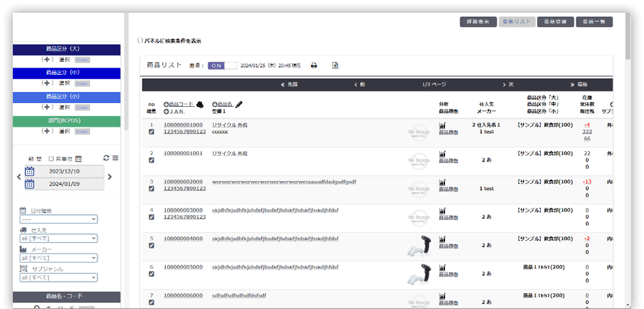Click the plus icon under 商品区分（大）
This screenshot has width=644, height=309.
[x=47, y=59]
